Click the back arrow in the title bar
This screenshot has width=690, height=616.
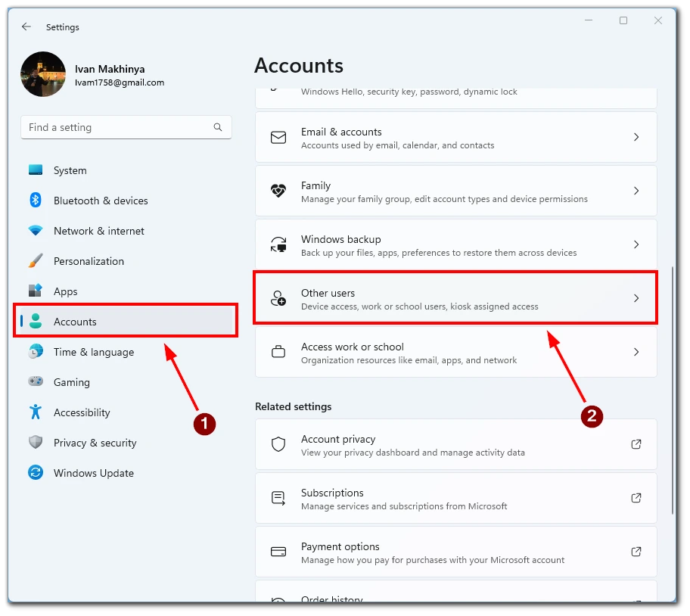click(26, 26)
